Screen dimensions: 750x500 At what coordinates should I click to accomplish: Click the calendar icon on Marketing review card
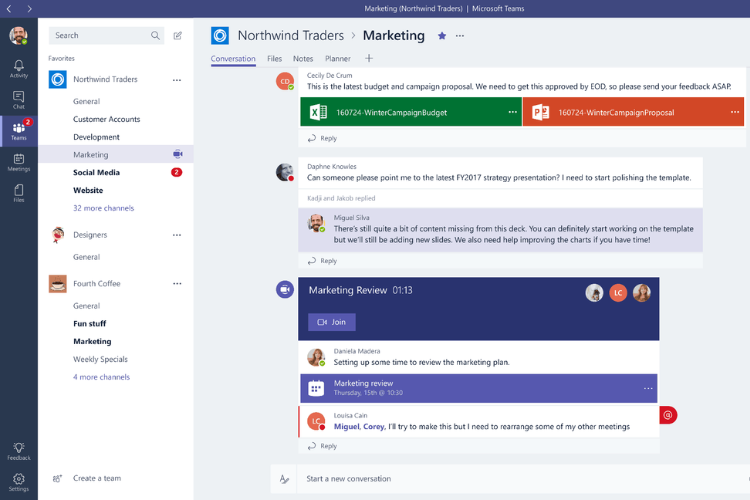click(x=316, y=388)
